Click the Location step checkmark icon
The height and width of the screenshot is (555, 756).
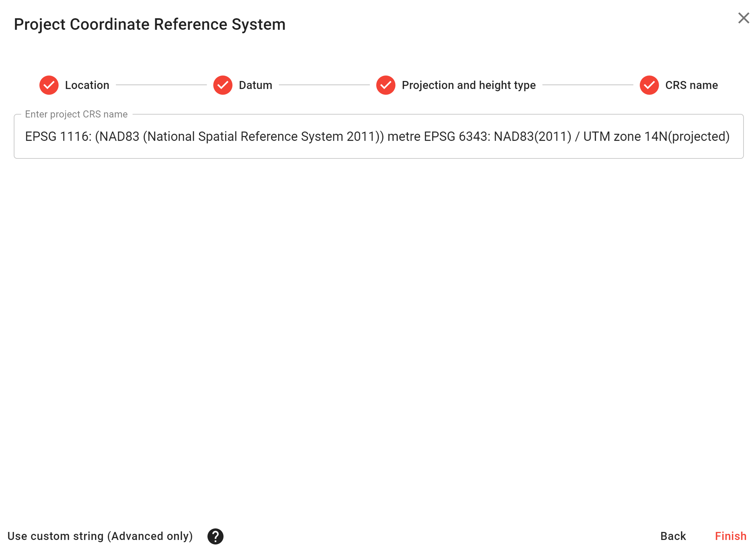(49, 85)
